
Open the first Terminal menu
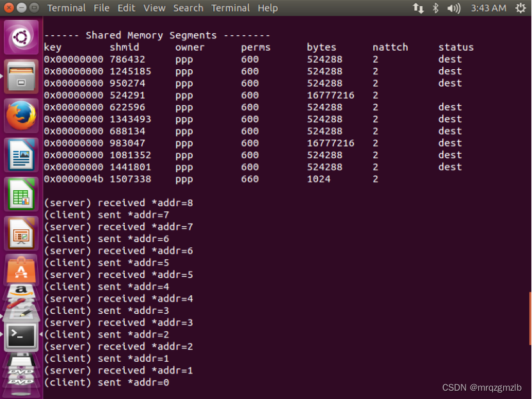tap(66, 8)
